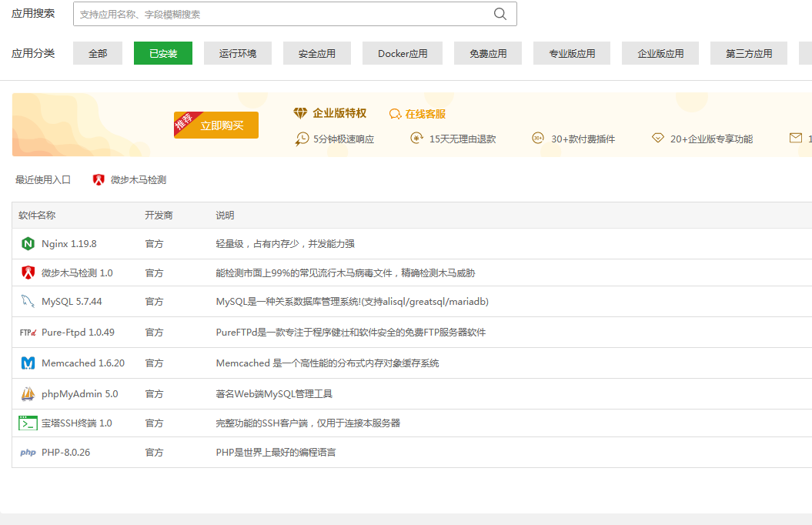Click the 官方 developer cell in Nginx row
812x525 pixels.
154,244
